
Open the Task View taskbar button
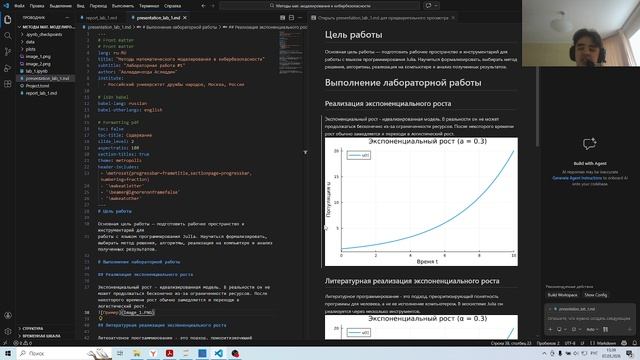tap(120, 353)
